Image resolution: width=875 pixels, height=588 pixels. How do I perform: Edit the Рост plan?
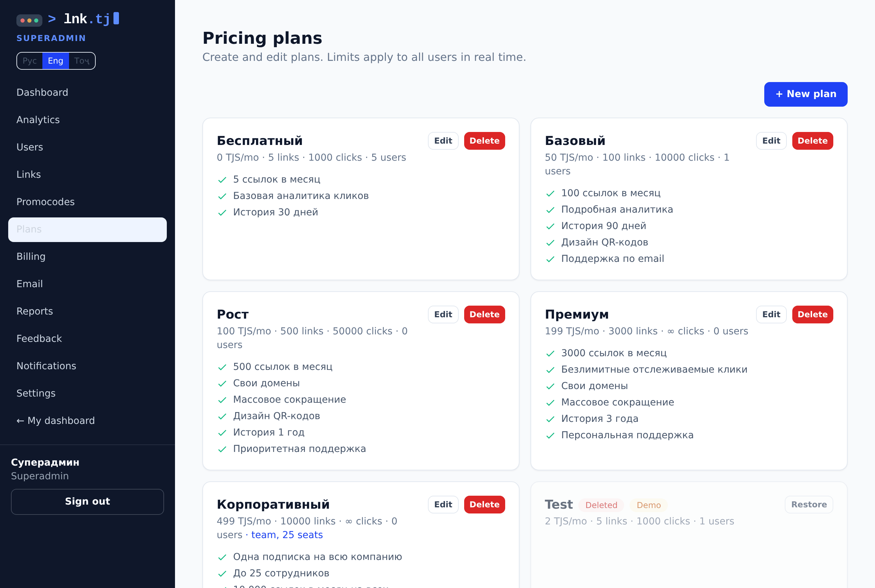pos(443,315)
